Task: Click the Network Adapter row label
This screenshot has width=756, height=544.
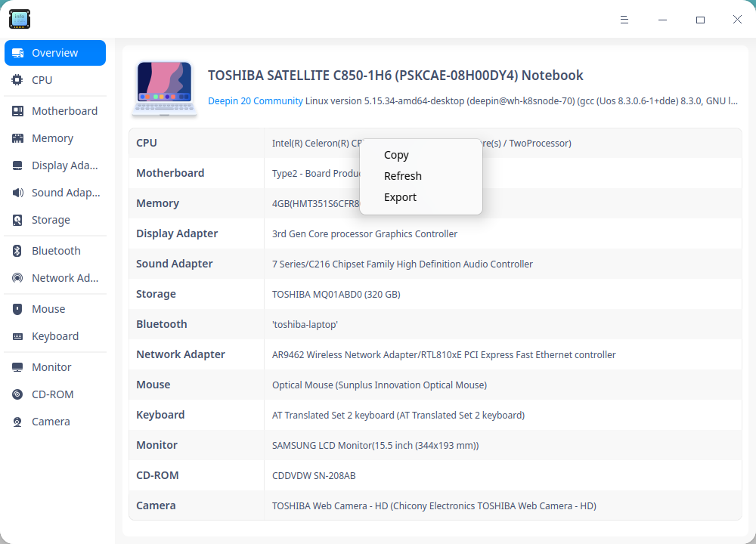Action: [181, 354]
